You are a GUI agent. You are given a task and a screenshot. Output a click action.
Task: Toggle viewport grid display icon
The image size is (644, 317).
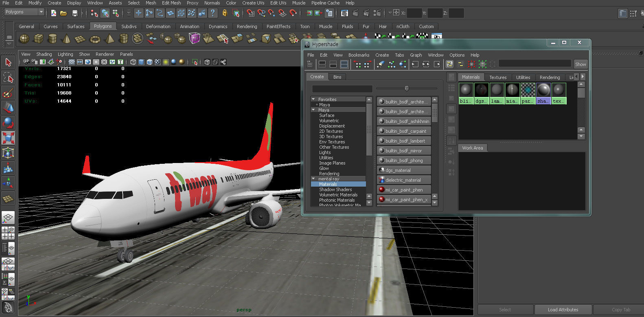pyautogui.click(x=72, y=62)
